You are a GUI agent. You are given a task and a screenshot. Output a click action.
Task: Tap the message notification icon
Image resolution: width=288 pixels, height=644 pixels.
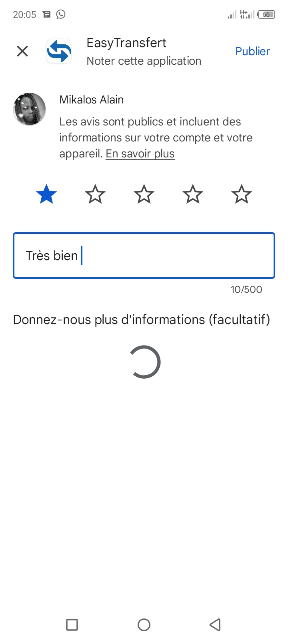pyautogui.click(x=47, y=14)
